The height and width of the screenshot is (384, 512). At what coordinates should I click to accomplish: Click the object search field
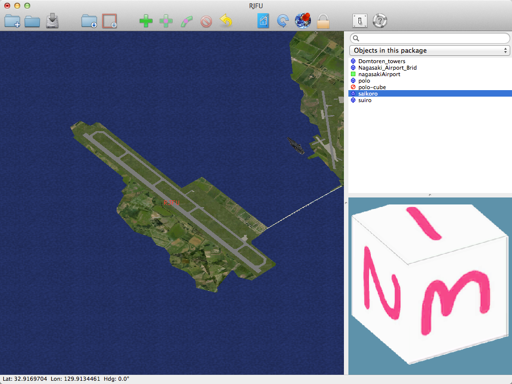(x=430, y=38)
